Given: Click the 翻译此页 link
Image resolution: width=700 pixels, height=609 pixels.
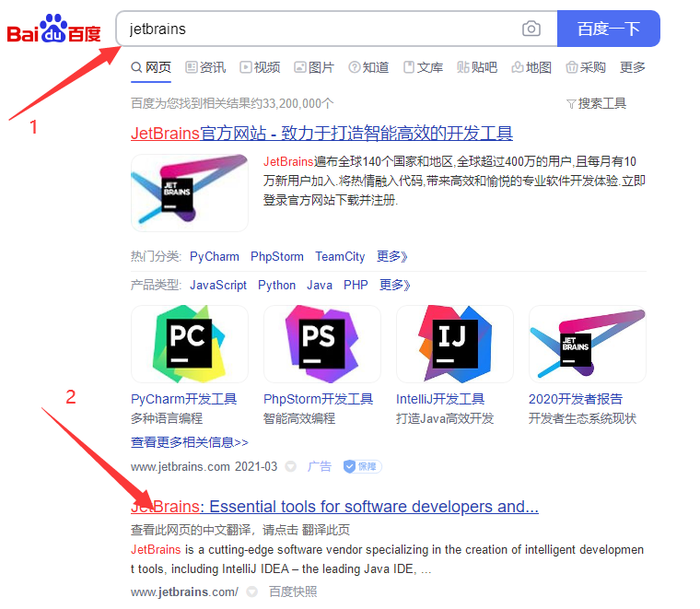Looking at the screenshot, I should pos(326,530).
